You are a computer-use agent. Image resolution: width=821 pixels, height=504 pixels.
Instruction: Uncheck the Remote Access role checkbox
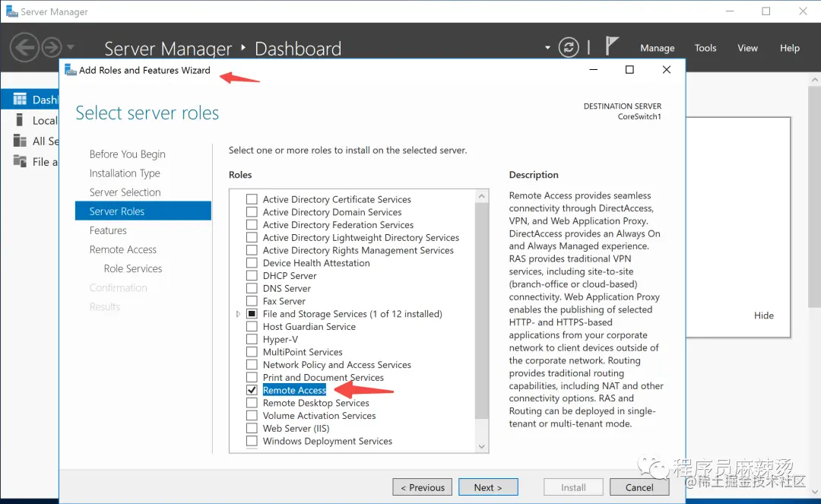pyautogui.click(x=252, y=390)
